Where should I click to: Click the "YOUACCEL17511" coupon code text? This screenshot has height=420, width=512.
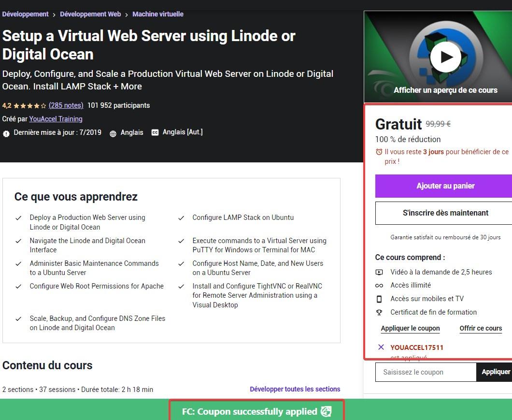[417, 348]
